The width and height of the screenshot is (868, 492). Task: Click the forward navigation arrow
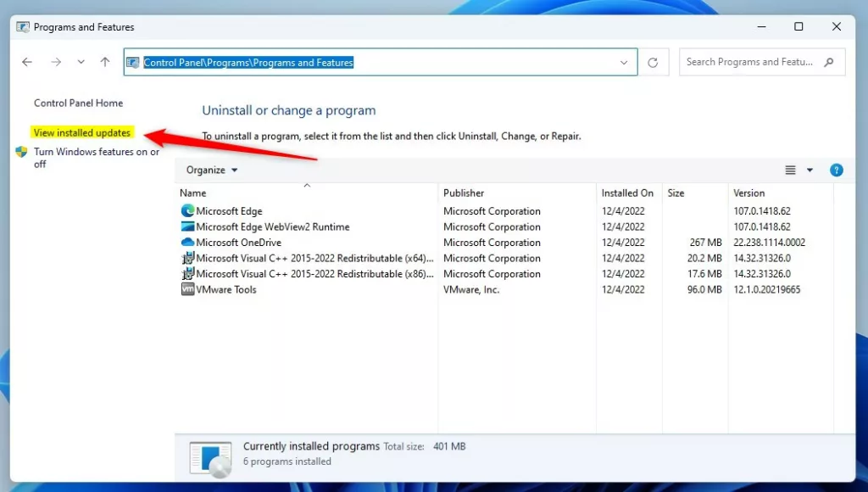coord(56,62)
